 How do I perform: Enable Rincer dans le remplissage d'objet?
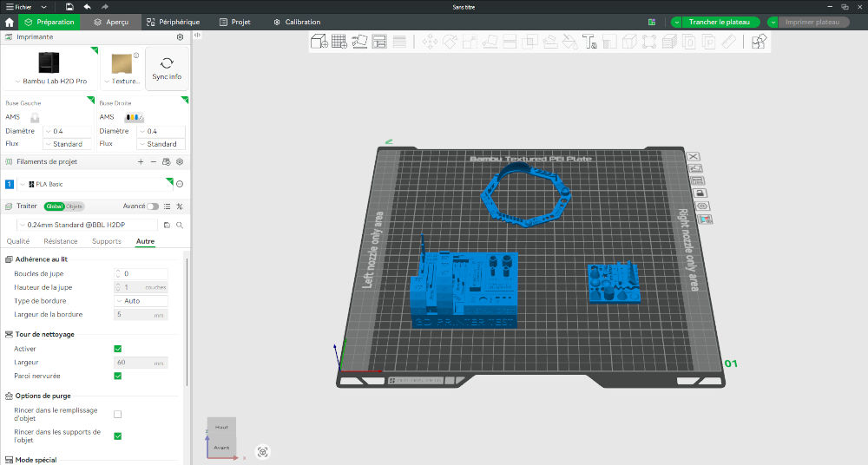(117, 414)
